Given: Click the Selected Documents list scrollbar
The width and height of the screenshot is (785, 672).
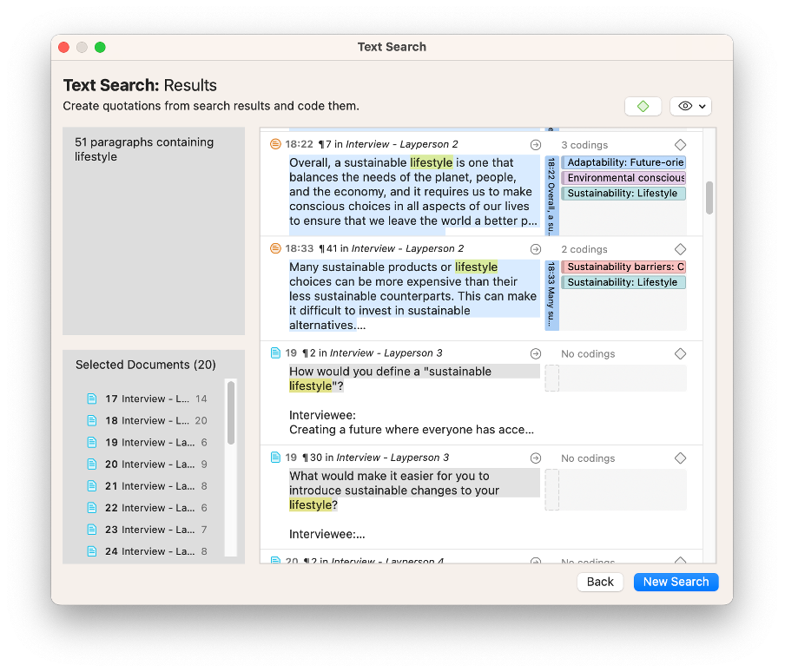Looking at the screenshot, I should (x=231, y=413).
